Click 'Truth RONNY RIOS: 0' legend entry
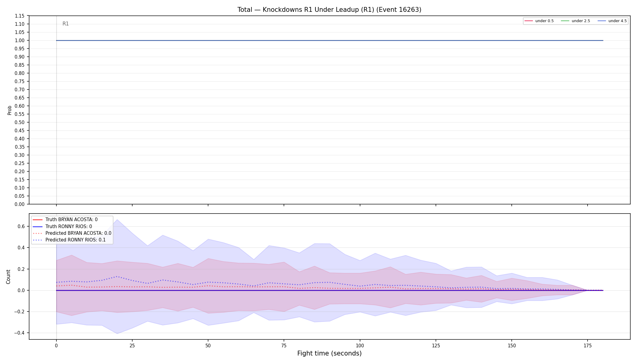Screen dimensions: 637x364 click(x=62, y=227)
